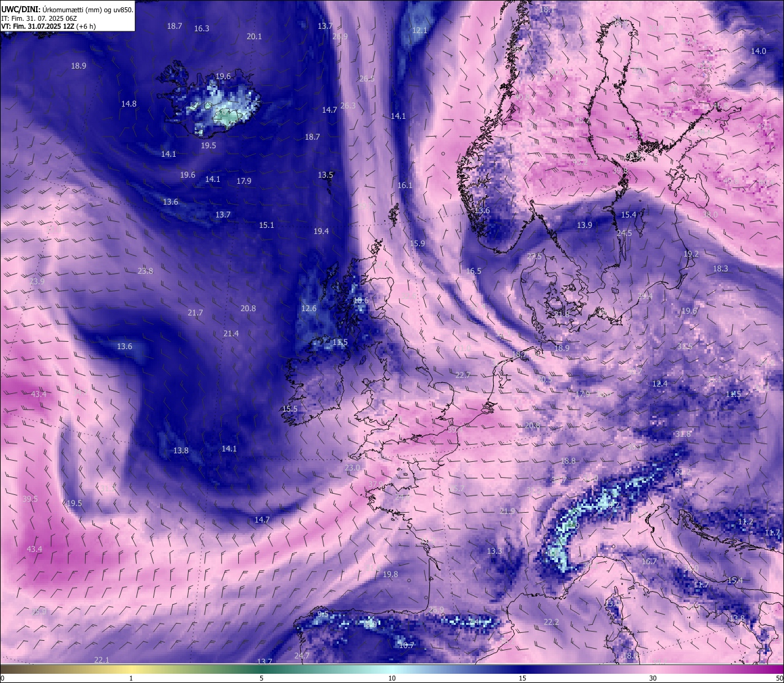This screenshot has width=784, height=683.
Task: Click the 16.5 value label
Action: click(x=473, y=271)
